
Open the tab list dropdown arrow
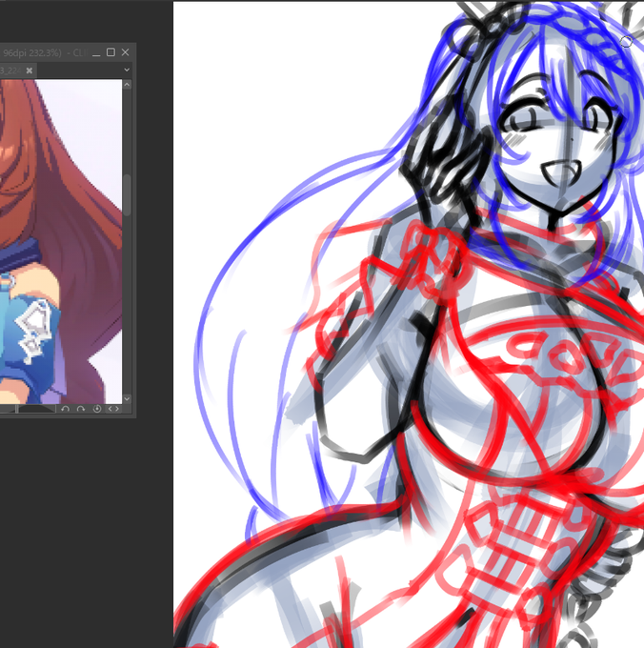coord(127,70)
